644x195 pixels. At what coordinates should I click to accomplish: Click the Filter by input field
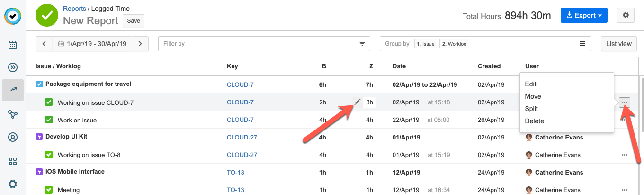[x=256, y=44]
